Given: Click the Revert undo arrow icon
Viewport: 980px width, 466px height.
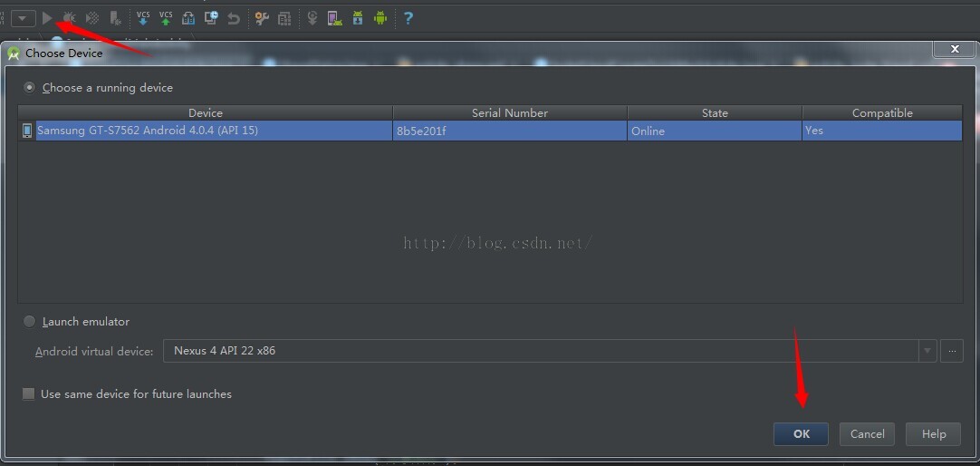Looking at the screenshot, I should 234,18.
